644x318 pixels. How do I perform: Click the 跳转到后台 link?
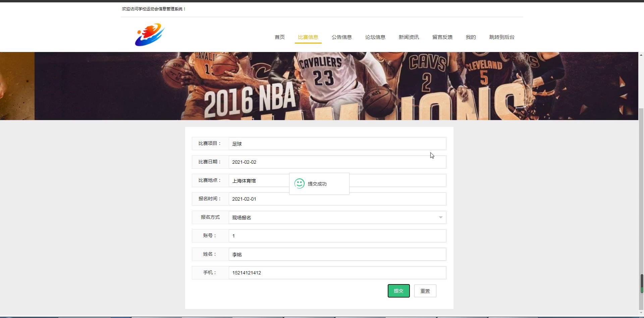[502, 37]
